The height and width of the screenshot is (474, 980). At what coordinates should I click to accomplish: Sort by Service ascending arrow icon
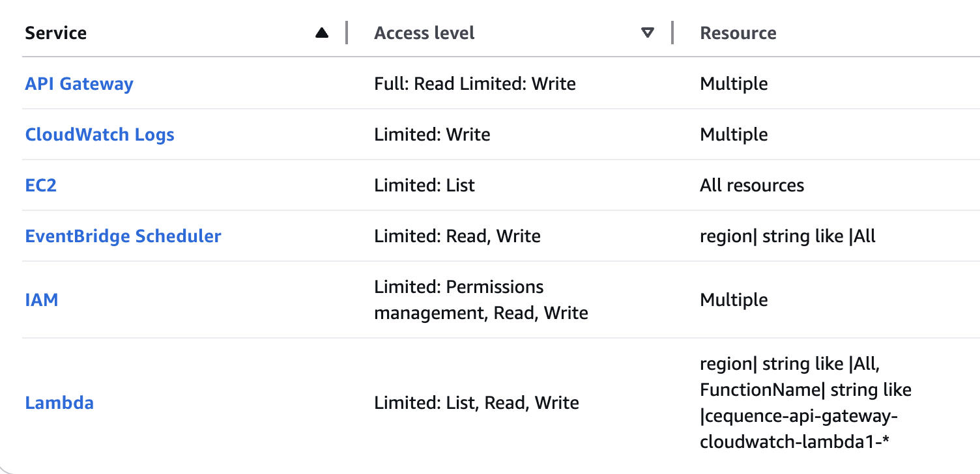click(322, 33)
